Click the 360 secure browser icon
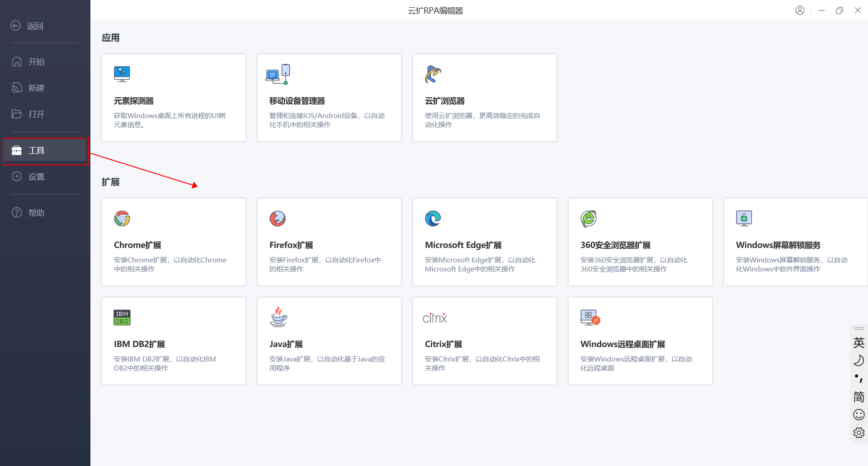Image resolution: width=868 pixels, height=466 pixels. [589, 219]
